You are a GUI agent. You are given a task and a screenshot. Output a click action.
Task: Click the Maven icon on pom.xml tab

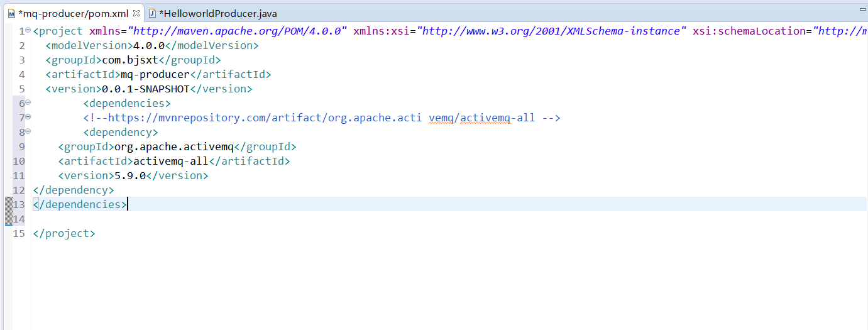click(11, 13)
